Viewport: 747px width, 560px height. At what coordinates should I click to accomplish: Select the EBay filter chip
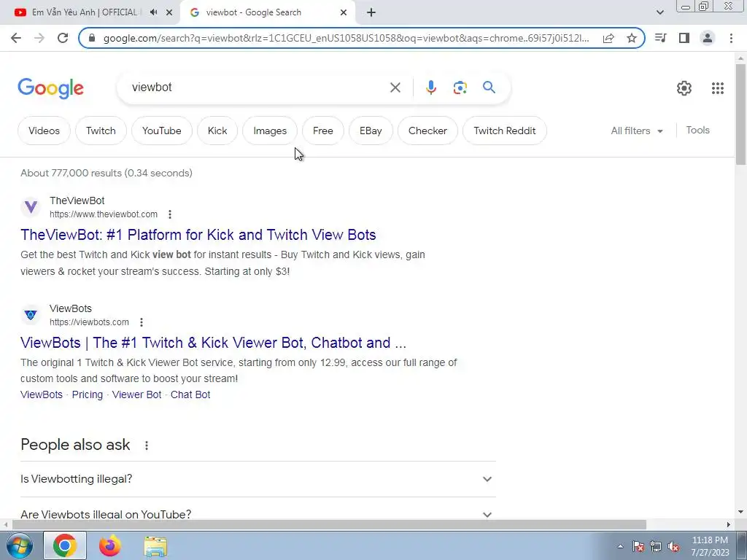coord(371,131)
